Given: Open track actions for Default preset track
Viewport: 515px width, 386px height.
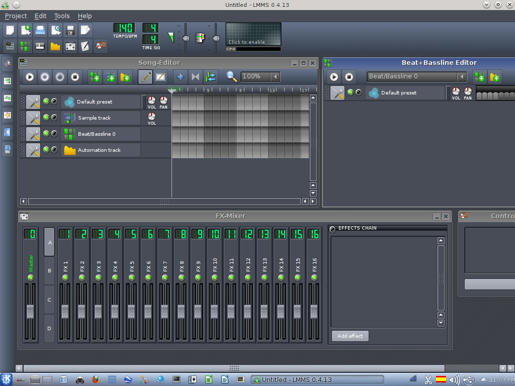Looking at the screenshot, I should 33,102.
